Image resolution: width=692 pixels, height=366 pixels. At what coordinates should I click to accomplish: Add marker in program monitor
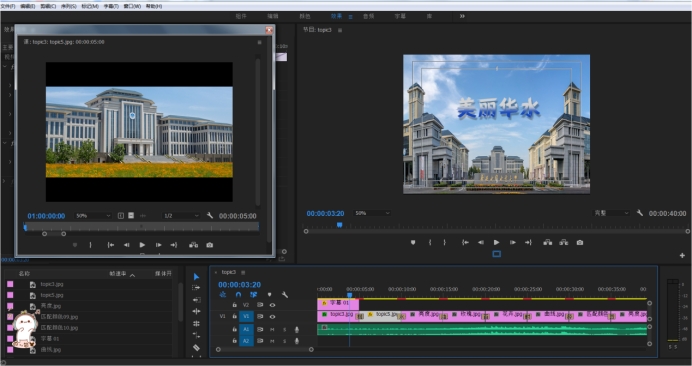coord(413,242)
